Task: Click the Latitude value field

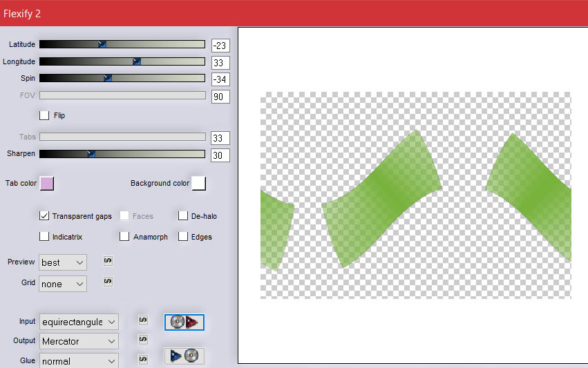Action: [220, 46]
